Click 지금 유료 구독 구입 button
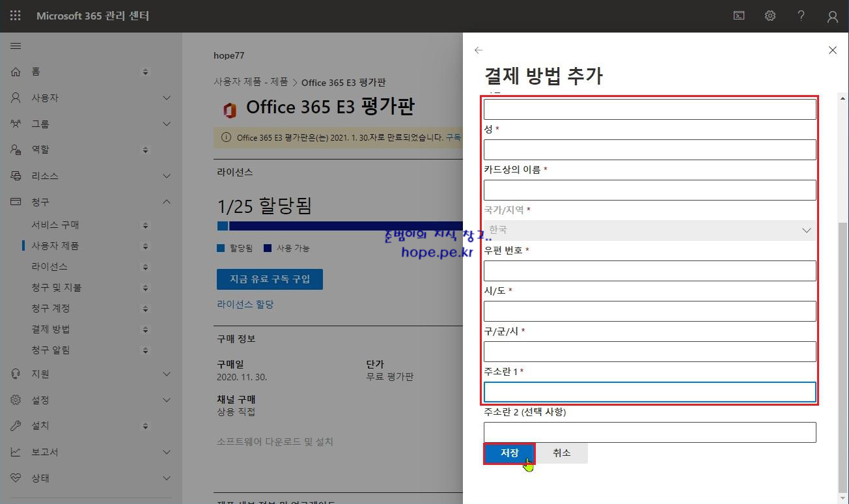The image size is (849, 504). [x=270, y=279]
